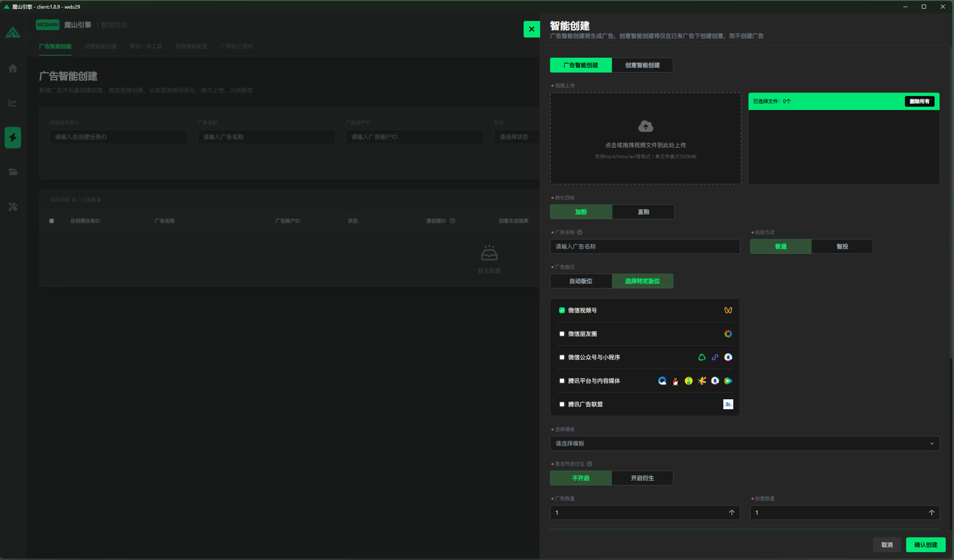The height and width of the screenshot is (560, 954).
Task: Open the 请选择模板 dropdown
Action: click(745, 444)
